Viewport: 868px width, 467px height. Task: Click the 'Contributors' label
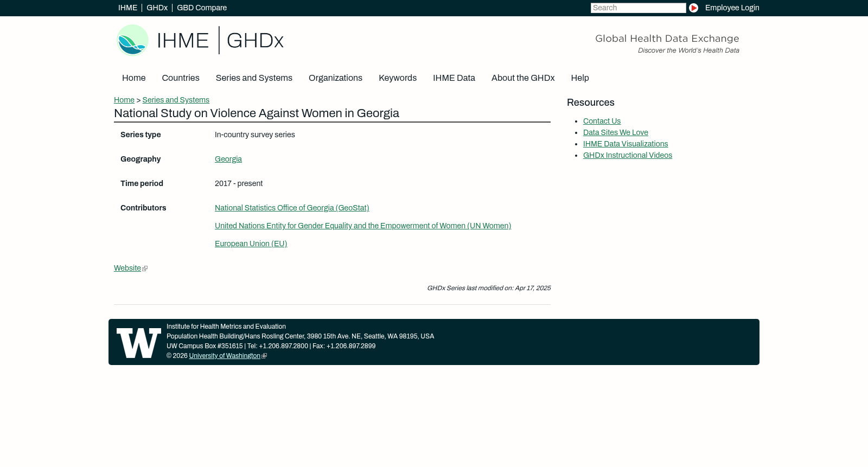pyautogui.click(x=143, y=208)
